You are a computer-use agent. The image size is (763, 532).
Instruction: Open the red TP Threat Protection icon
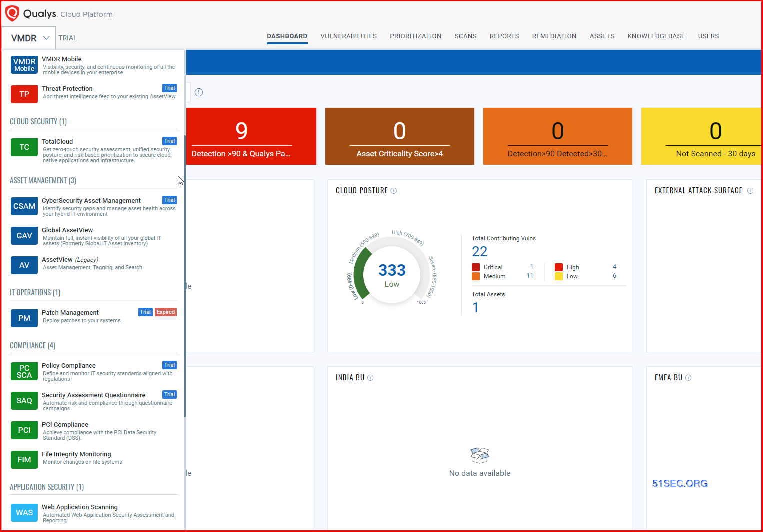point(24,94)
